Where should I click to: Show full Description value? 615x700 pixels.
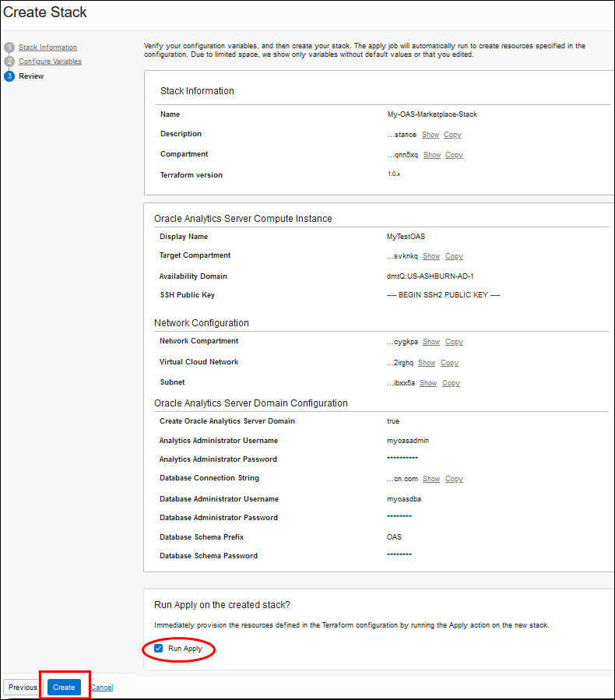point(430,135)
